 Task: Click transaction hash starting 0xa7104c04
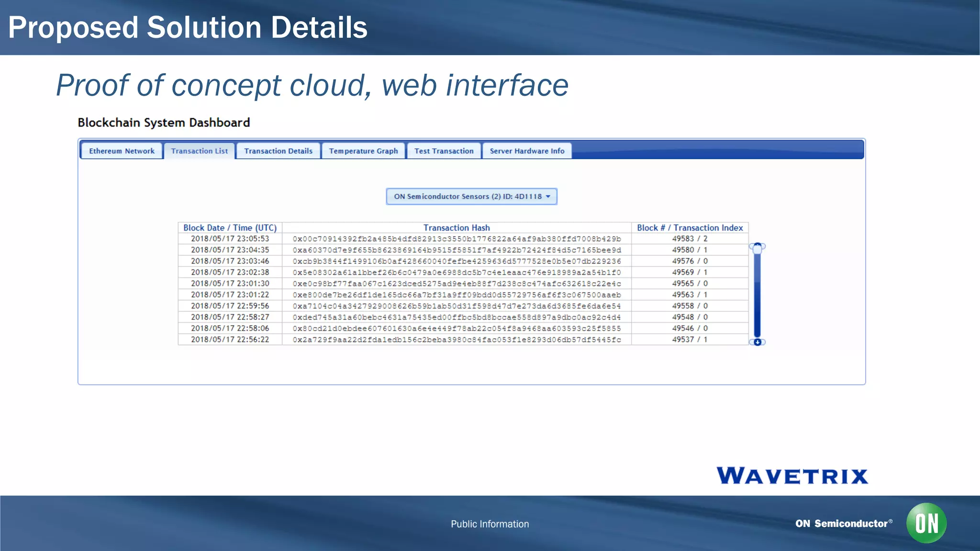click(457, 306)
